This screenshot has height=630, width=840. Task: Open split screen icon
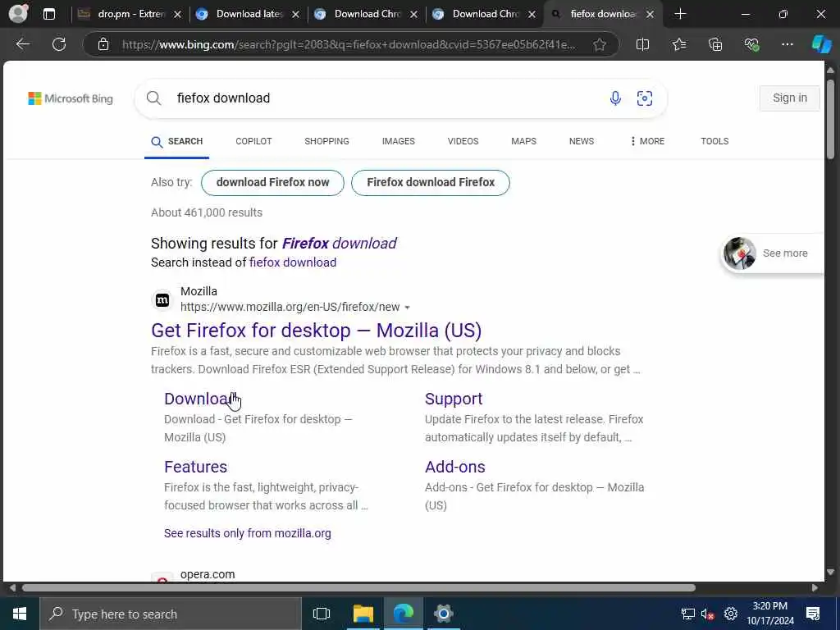click(x=642, y=44)
